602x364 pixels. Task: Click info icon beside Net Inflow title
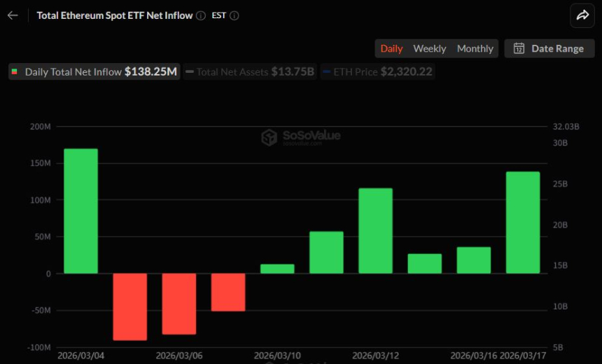[x=201, y=15]
